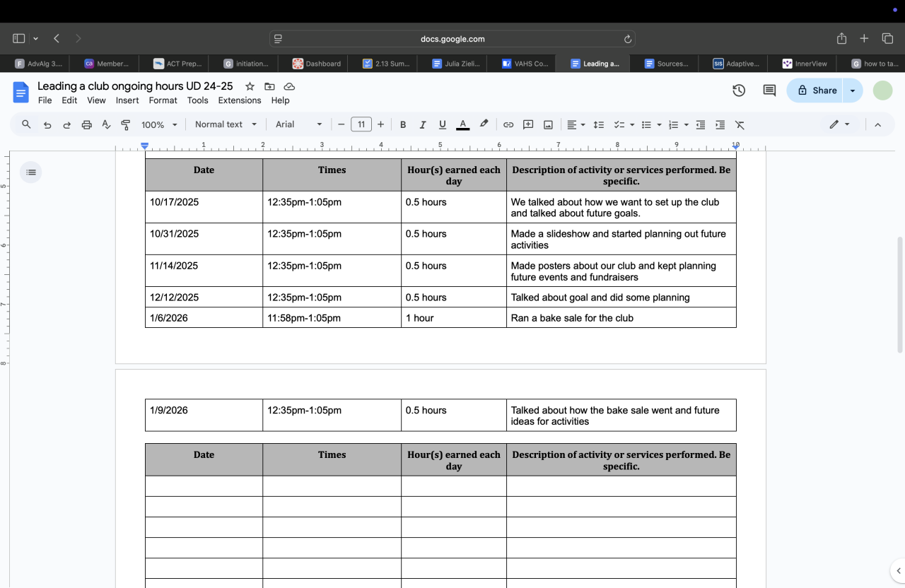Screen dimensions: 905x588
Task: Toggle italic formatting
Action: (423, 124)
